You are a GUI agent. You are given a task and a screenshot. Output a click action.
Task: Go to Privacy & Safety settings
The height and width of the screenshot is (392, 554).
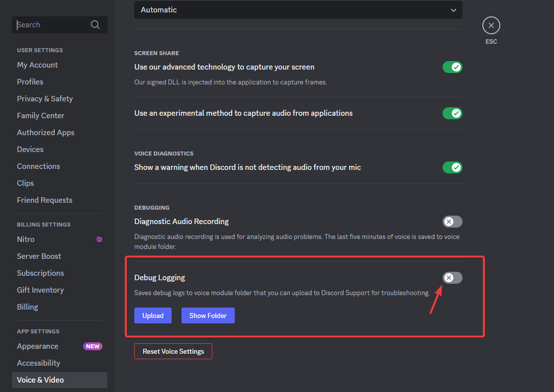[45, 99]
